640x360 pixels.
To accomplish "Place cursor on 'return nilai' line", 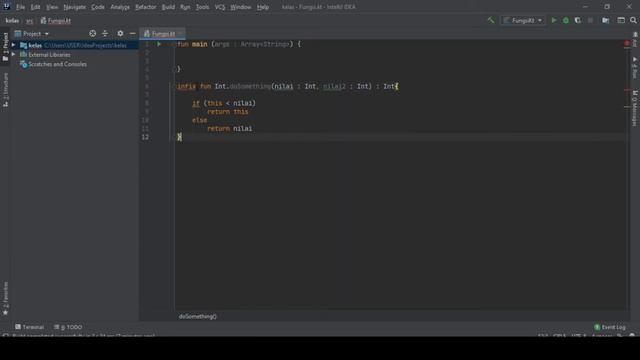I will (229, 129).
